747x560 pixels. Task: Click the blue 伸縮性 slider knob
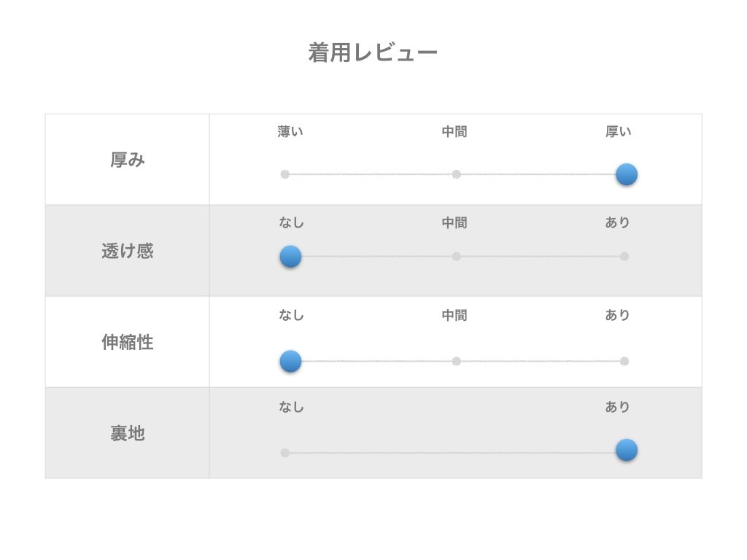click(x=290, y=361)
